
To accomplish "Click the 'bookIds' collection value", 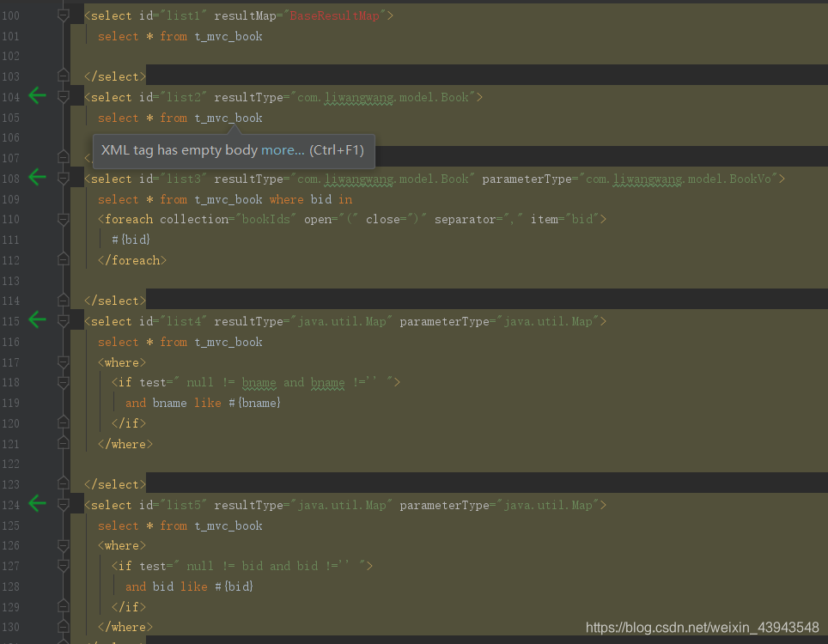I will 266,219.
